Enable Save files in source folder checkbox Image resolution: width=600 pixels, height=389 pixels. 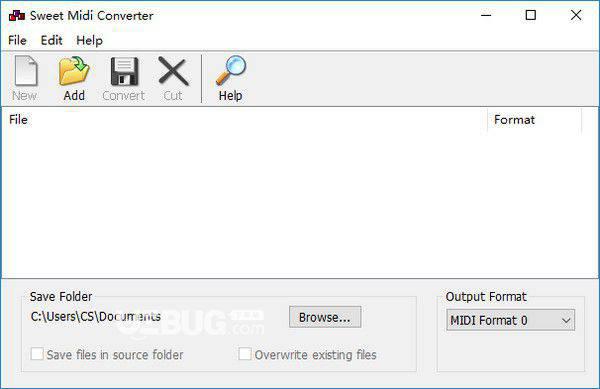point(37,354)
